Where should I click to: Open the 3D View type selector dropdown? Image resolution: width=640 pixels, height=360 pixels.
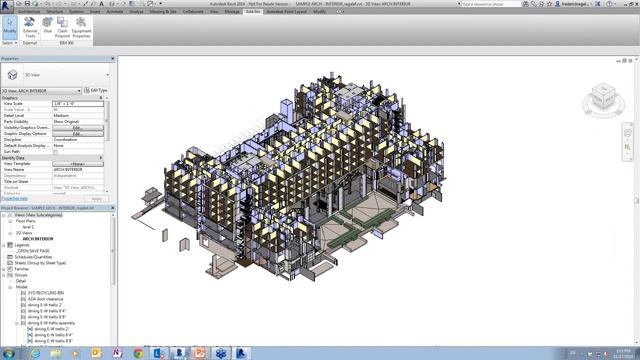(x=107, y=75)
